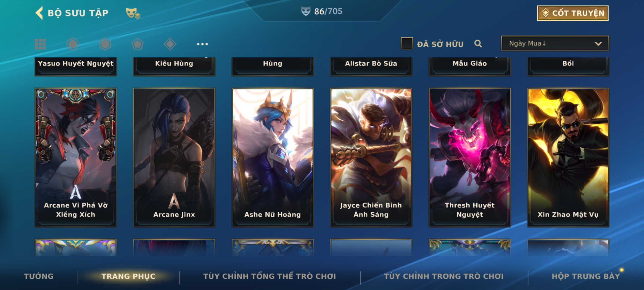Select the grid all-skins filter icon
644x290 pixels.
40,44
